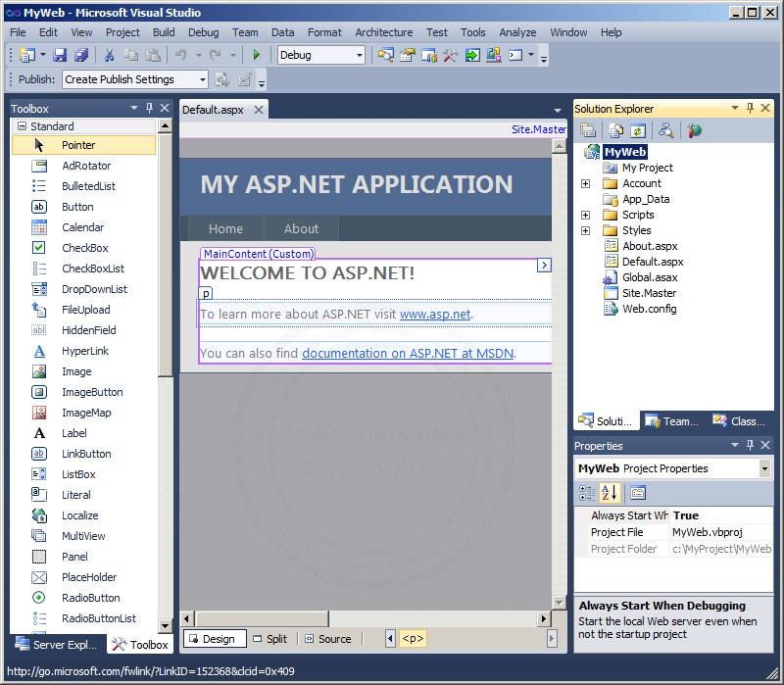This screenshot has height=685, width=784.
Task: Click the www.asp.net hyperlink in the designer
Action: tap(438, 315)
